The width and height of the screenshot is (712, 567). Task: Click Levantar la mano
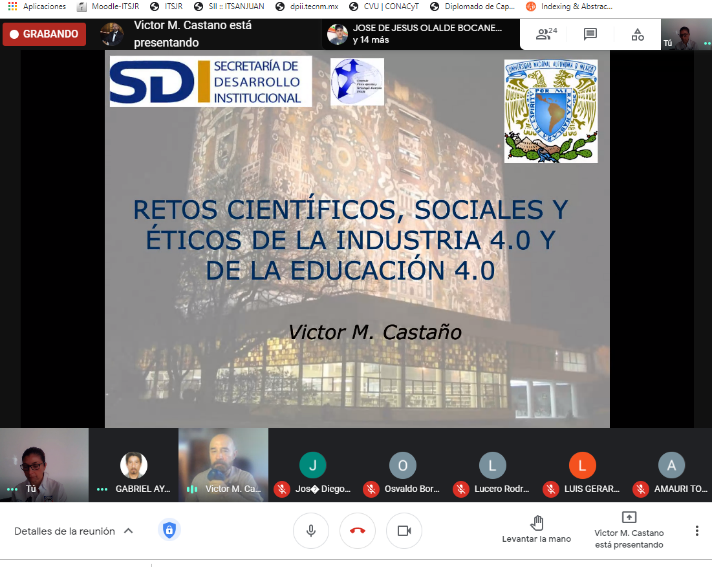tap(537, 530)
